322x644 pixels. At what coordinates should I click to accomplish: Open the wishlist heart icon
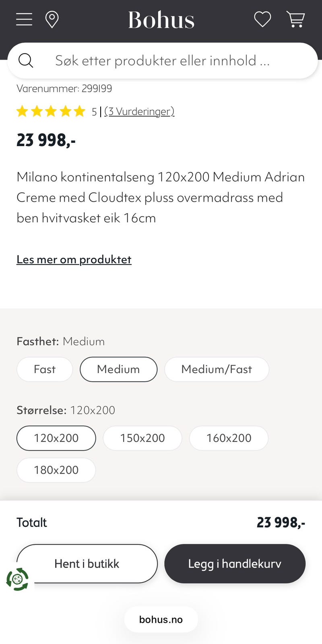pyautogui.click(x=262, y=19)
